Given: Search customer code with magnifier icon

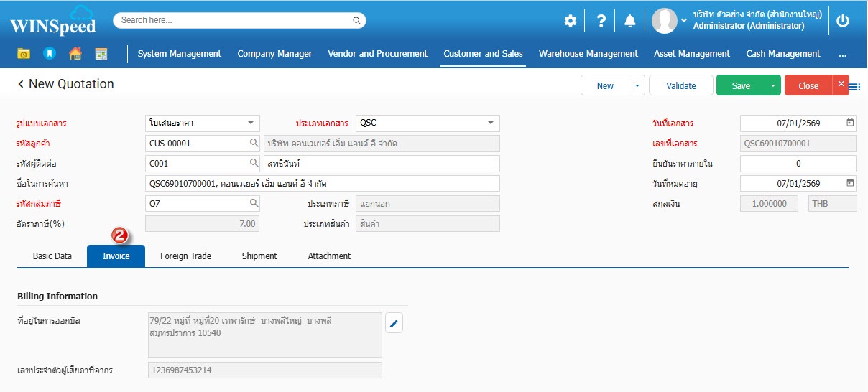Looking at the screenshot, I should (254, 144).
